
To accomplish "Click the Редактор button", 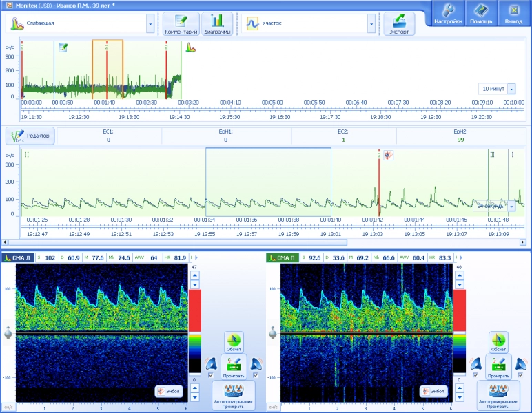I will click(x=30, y=136).
